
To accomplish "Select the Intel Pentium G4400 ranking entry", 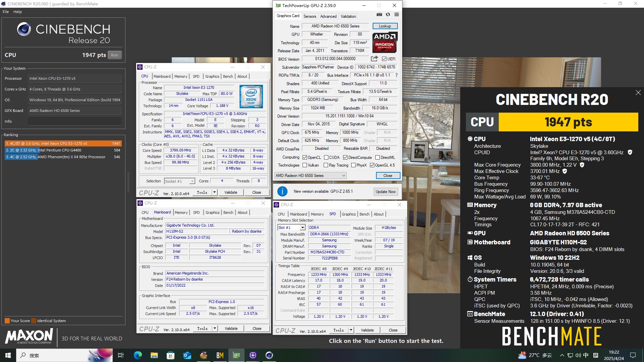I will click(63, 150).
